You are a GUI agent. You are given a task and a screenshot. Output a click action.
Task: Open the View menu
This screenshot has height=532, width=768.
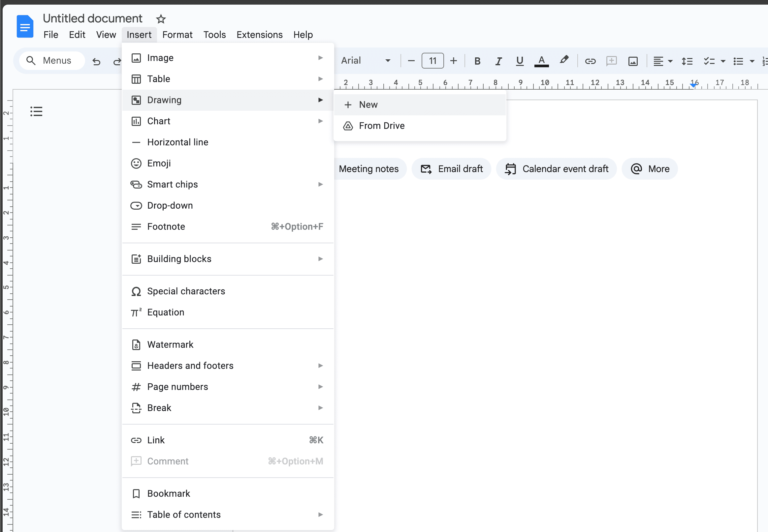106,35
